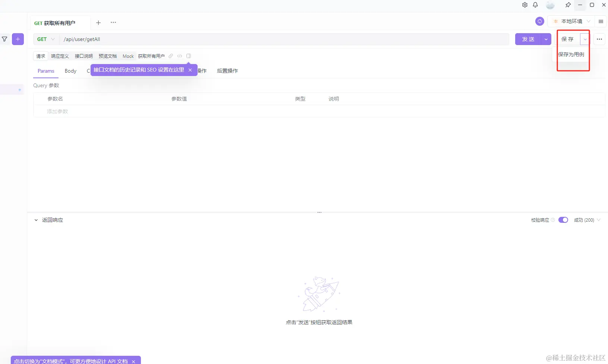The width and height of the screenshot is (608, 364).
Task: Click the 参数值 column header
Action: [179, 99]
